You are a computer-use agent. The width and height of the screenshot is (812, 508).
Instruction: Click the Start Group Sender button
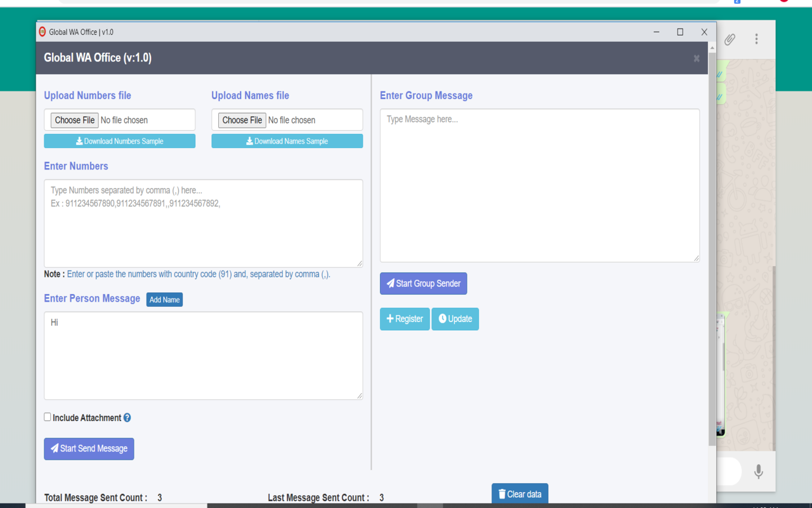coord(423,284)
